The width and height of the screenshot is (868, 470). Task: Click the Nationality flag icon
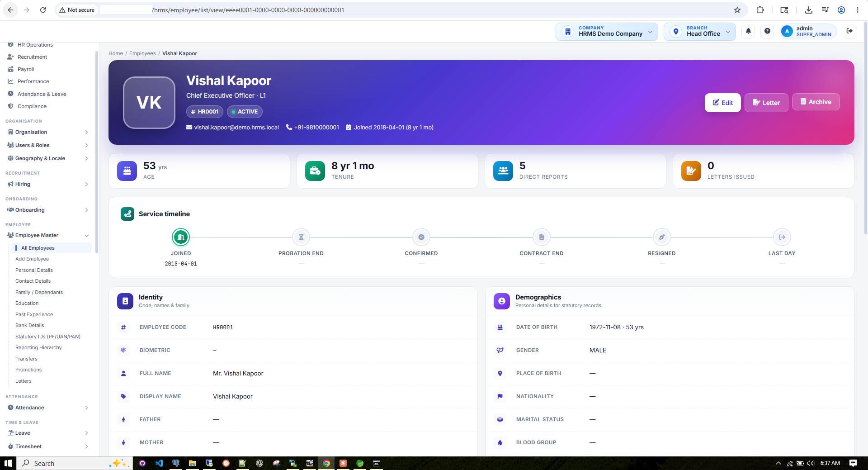(500, 396)
